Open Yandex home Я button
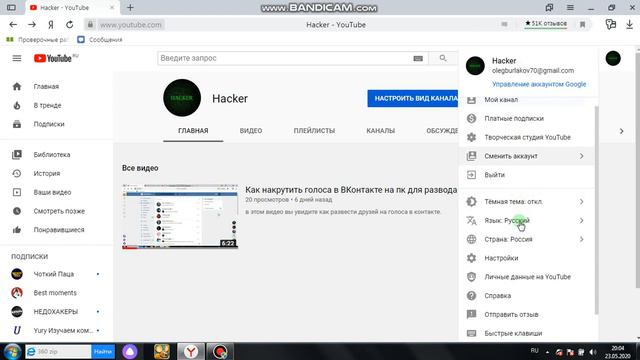Viewport: 640px width, 360px height. tap(51, 24)
